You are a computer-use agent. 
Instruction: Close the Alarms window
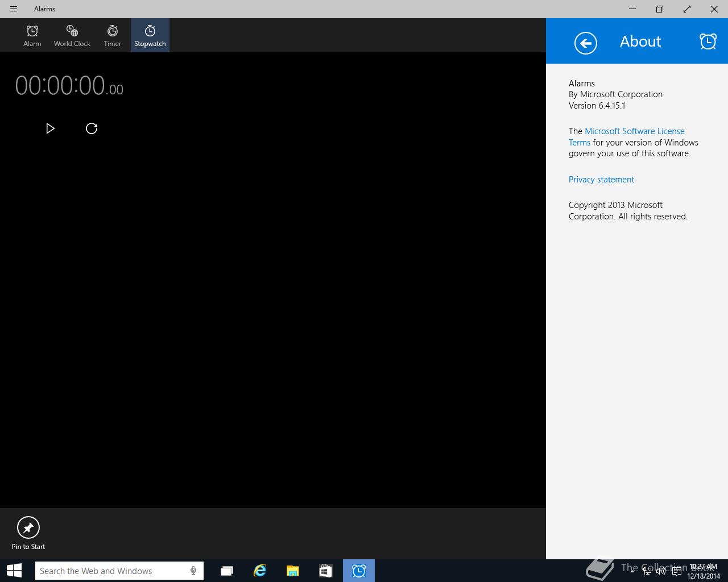[x=714, y=9]
